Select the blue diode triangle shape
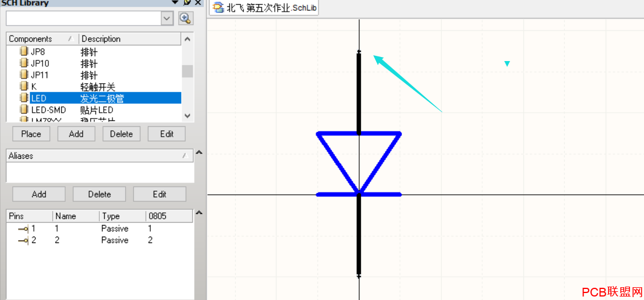This screenshot has height=300, width=644. click(359, 163)
